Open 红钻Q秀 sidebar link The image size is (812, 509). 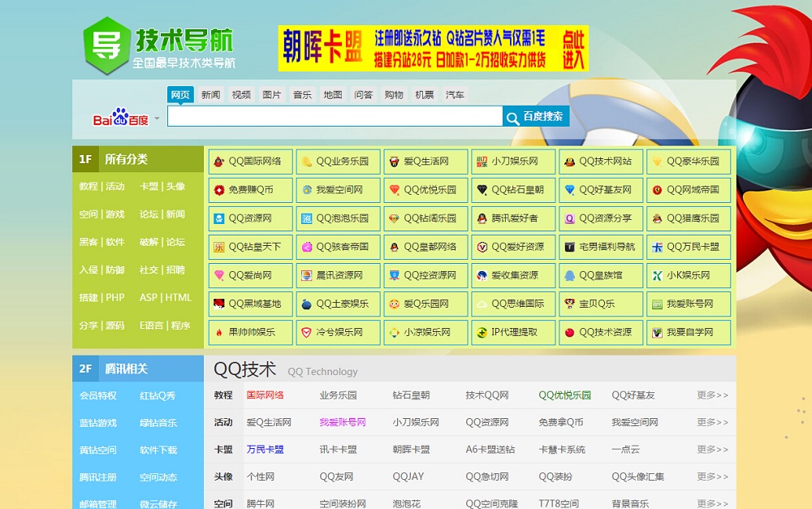tap(158, 395)
